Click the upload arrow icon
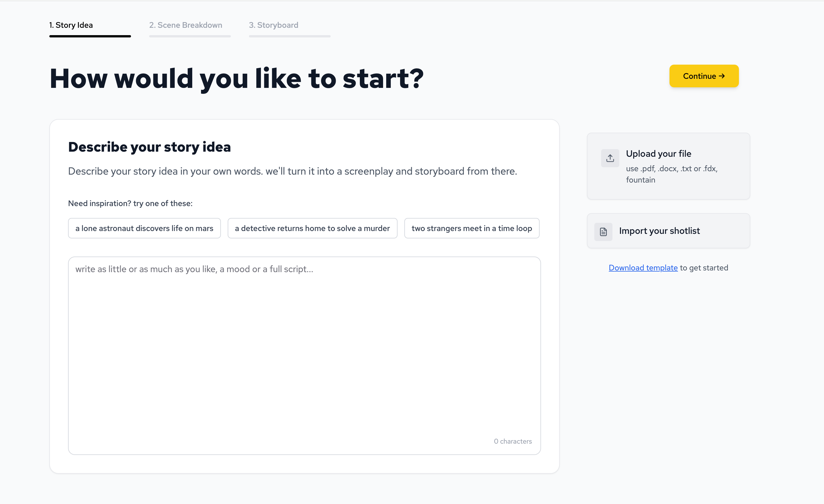 pos(610,158)
